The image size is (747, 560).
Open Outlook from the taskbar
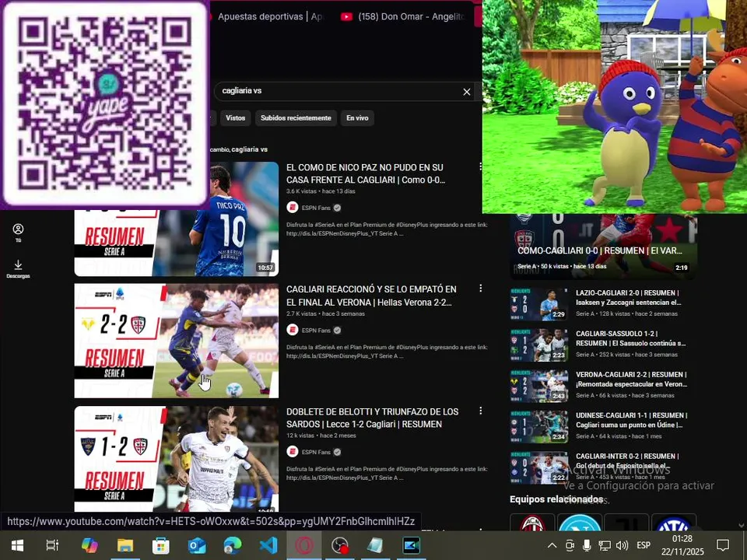[197, 545]
